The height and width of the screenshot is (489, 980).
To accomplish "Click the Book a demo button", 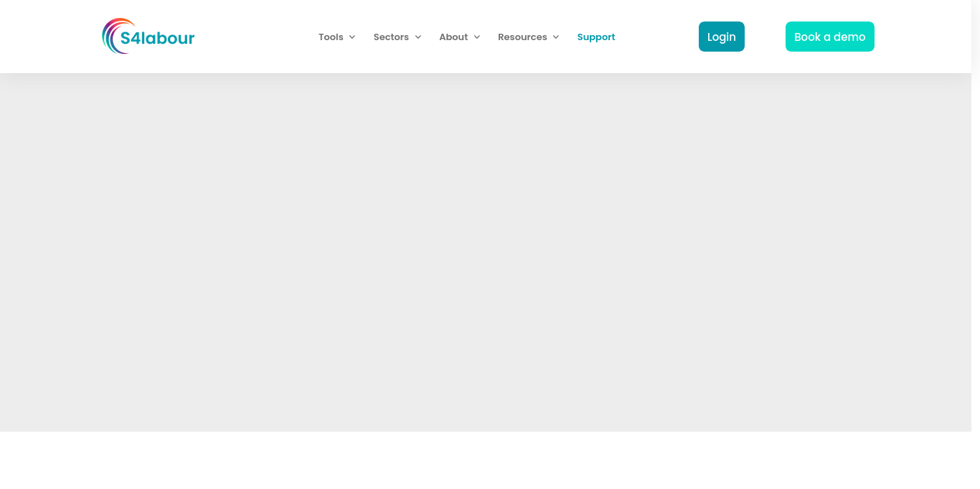I will pos(829,37).
